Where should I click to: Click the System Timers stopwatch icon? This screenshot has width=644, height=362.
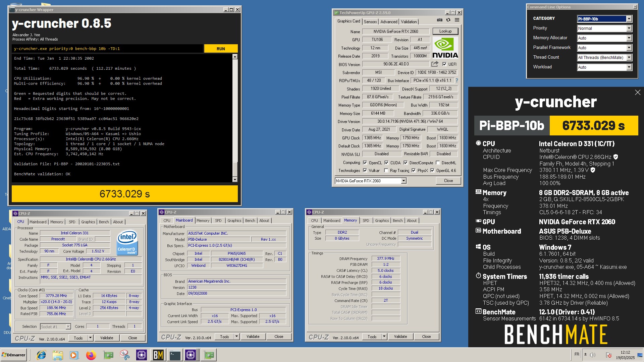click(x=478, y=276)
